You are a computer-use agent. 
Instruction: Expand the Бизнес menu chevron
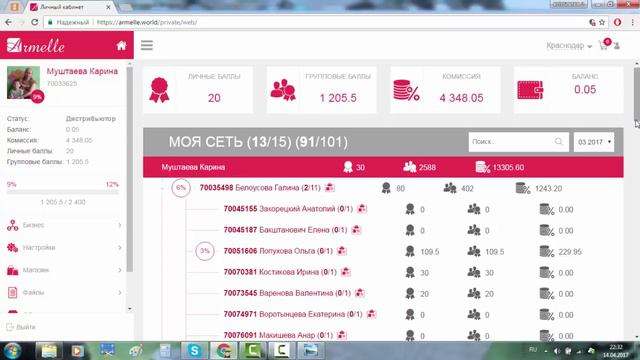tap(120, 225)
